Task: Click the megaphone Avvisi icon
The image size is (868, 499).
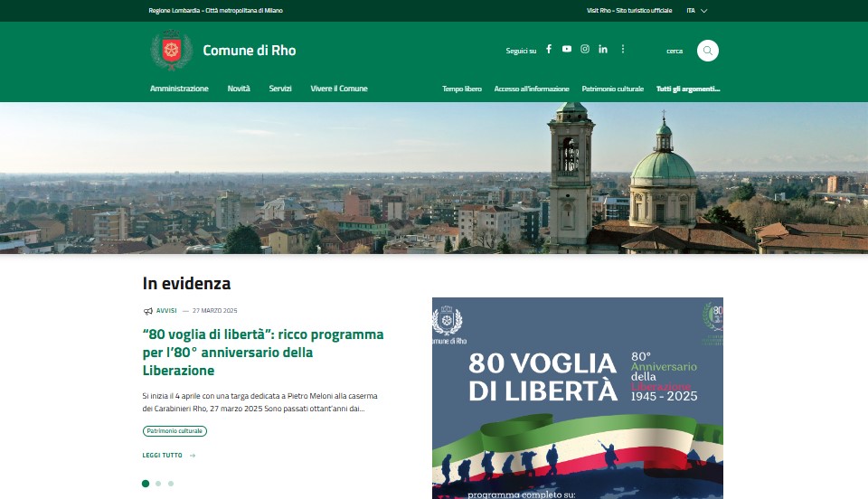Action: pyautogui.click(x=147, y=311)
